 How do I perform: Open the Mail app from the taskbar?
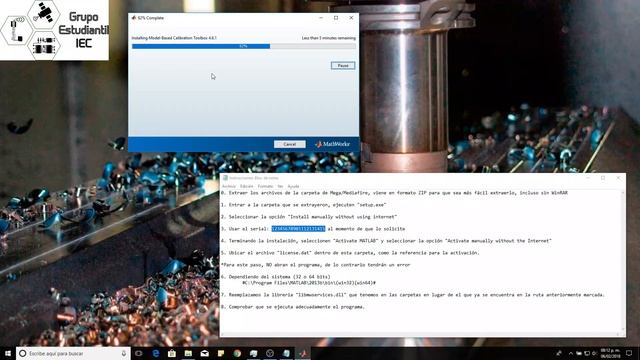[204, 353]
